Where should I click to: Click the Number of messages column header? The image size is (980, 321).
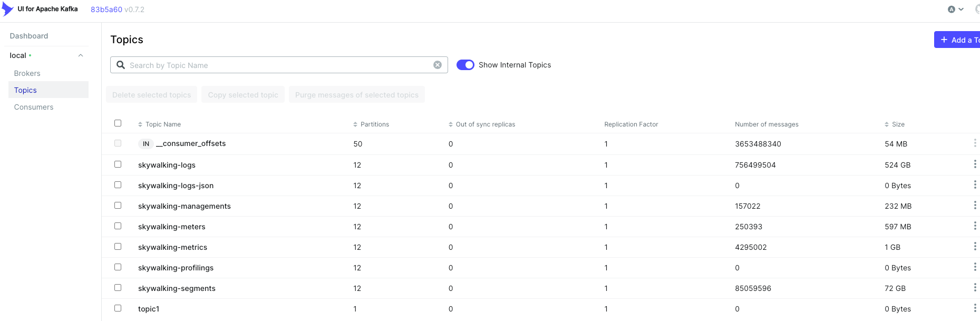click(x=766, y=124)
